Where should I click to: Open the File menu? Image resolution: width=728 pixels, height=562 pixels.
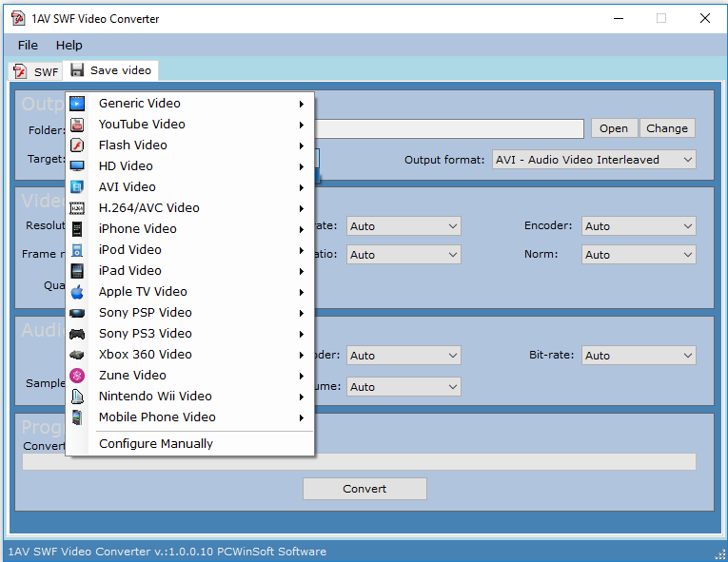coord(28,45)
